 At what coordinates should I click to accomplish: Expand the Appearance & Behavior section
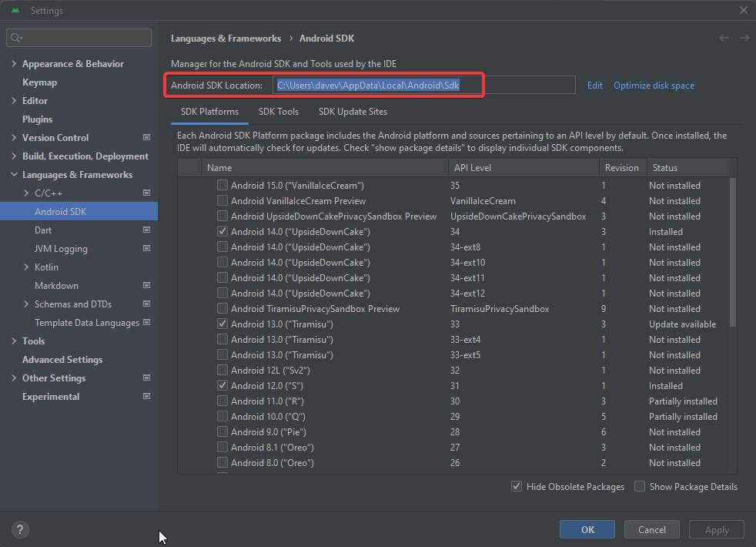14,64
